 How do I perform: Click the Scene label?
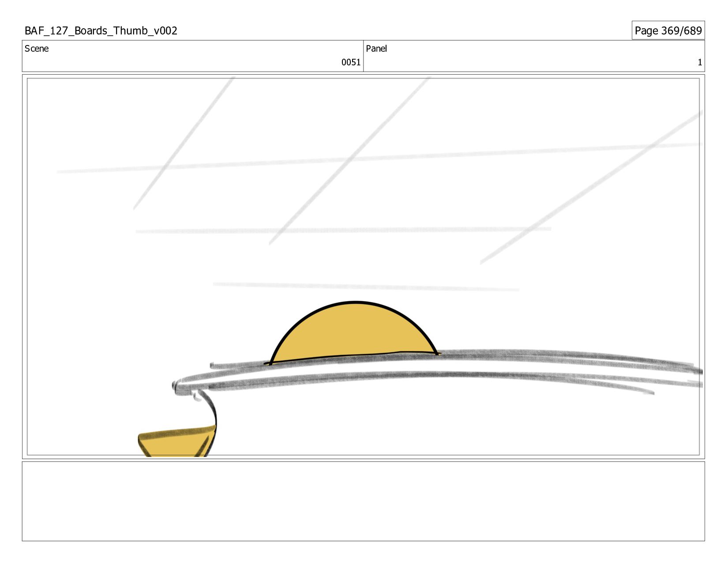37,49
